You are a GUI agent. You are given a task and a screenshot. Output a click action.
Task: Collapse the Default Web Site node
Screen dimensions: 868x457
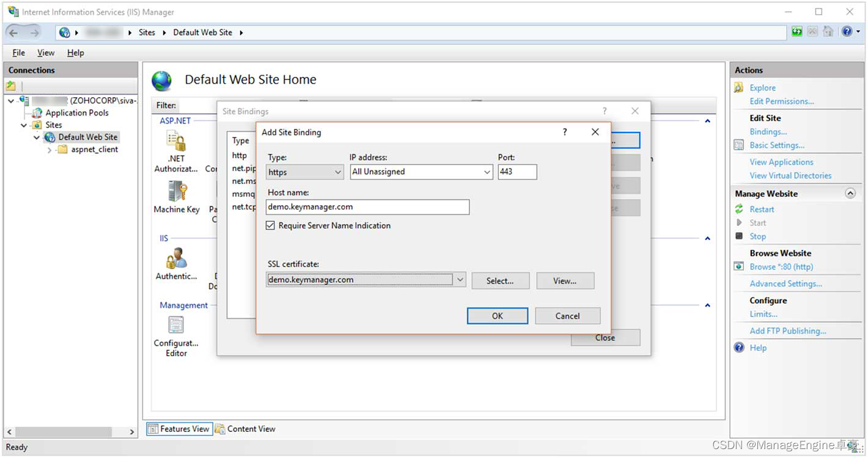(37, 137)
